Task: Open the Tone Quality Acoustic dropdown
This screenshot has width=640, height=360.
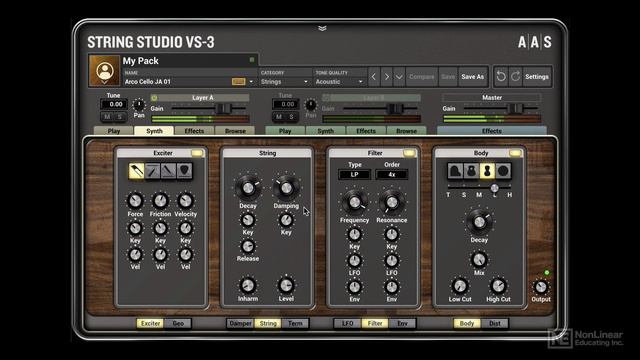Action: (x=339, y=82)
